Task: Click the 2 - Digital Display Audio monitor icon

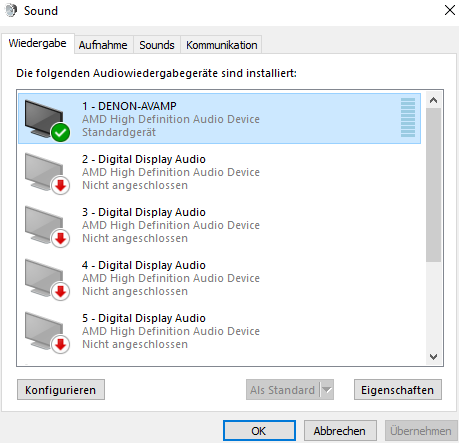Action: point(44,171)
